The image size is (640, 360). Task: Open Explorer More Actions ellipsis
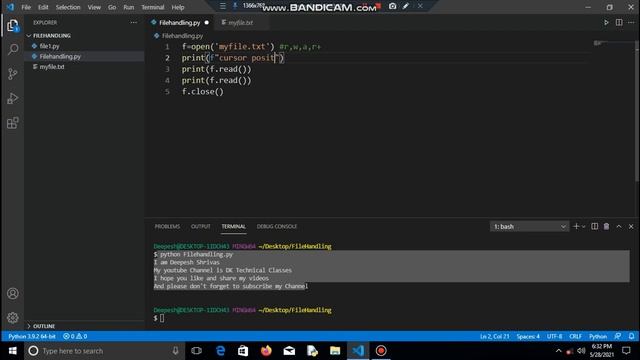[134, 22]
